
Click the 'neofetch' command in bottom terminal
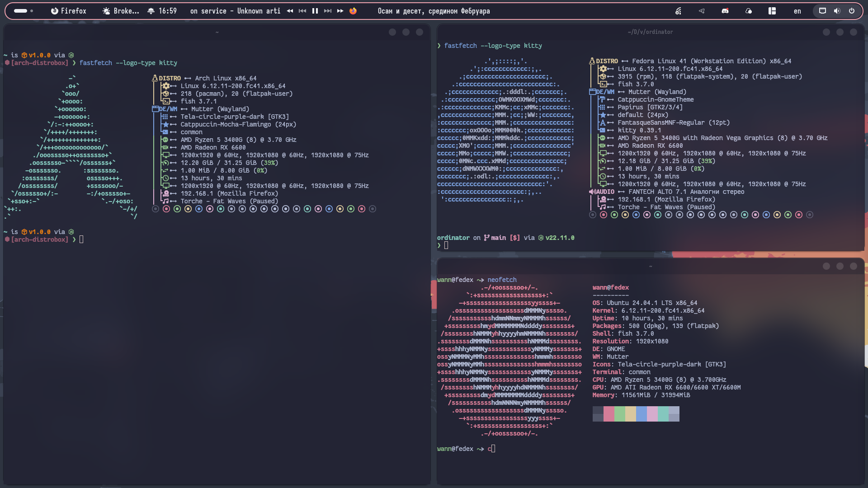coord(502,280)
